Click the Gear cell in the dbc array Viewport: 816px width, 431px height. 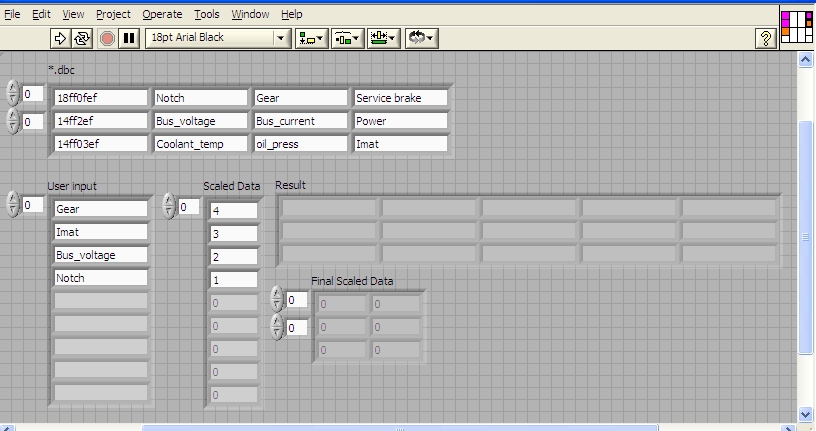(300, 98)
